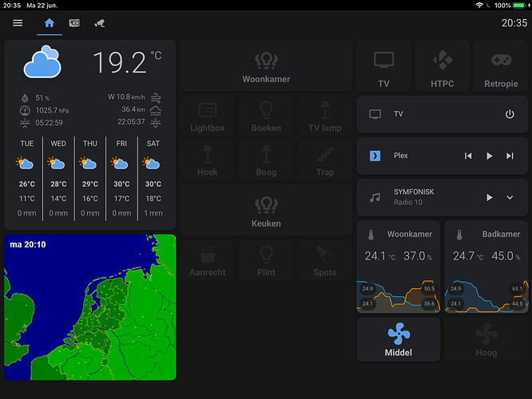Open sunrise time 05:22:59

[49, 123]
